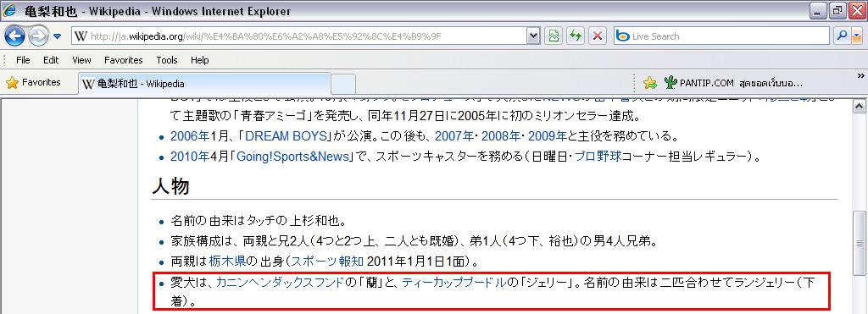
Task: Open the recent pages dropdown arrow
Action: (x=58, y=37)
